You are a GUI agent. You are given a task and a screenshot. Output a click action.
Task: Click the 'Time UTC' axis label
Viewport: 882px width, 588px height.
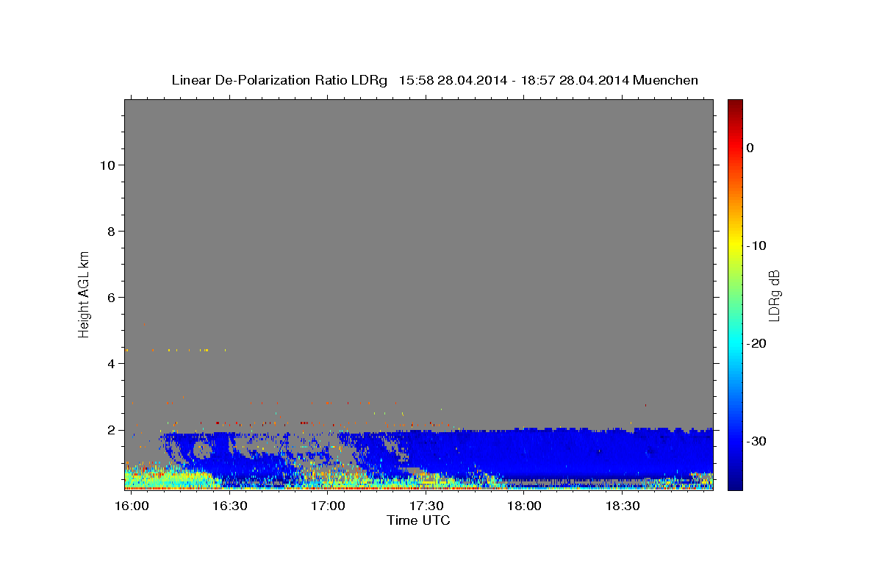tap(418, 520)
